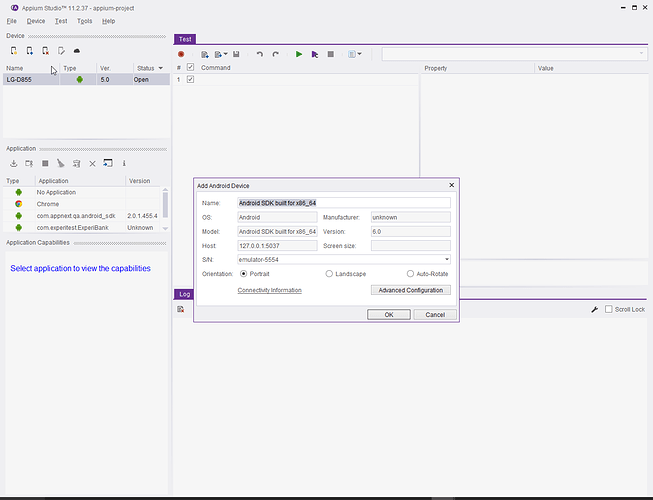
Task: Click the Undo arrow in Test toolbar
Action: point(260,54)
